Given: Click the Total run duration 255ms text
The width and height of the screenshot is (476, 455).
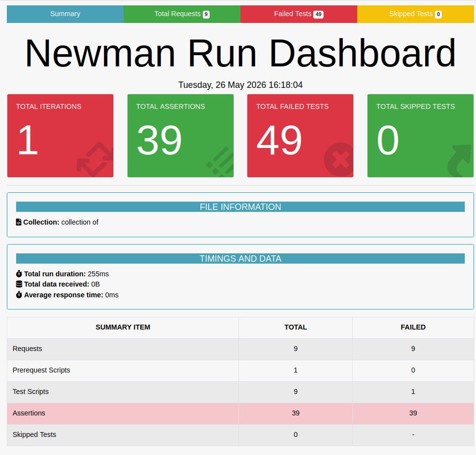Looking at the screenshot, I should [66, 274].
